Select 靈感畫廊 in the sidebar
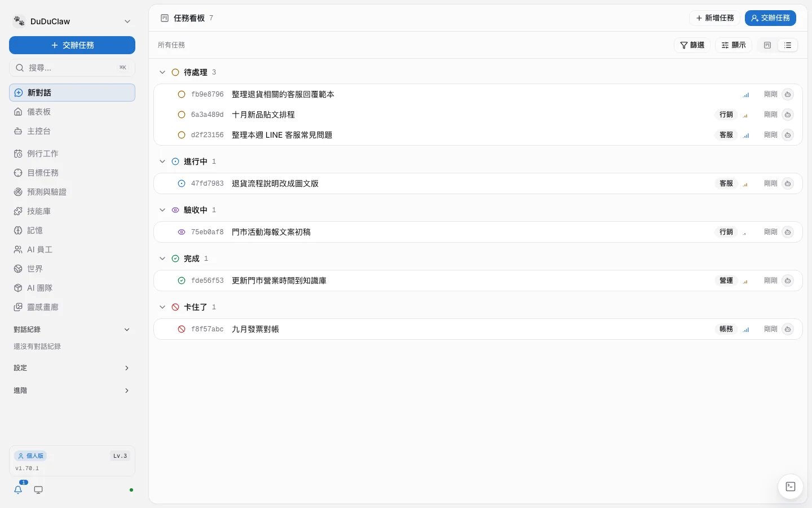The height and width of the screenshot is (508, 812). click(x=72, y=307)
